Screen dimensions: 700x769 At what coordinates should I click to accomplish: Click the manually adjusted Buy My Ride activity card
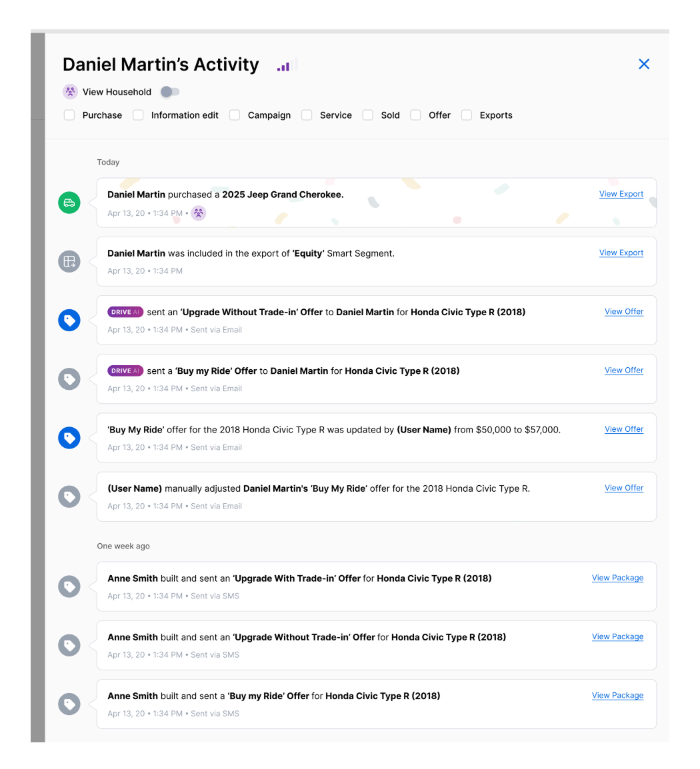click(x=376, y=496)
